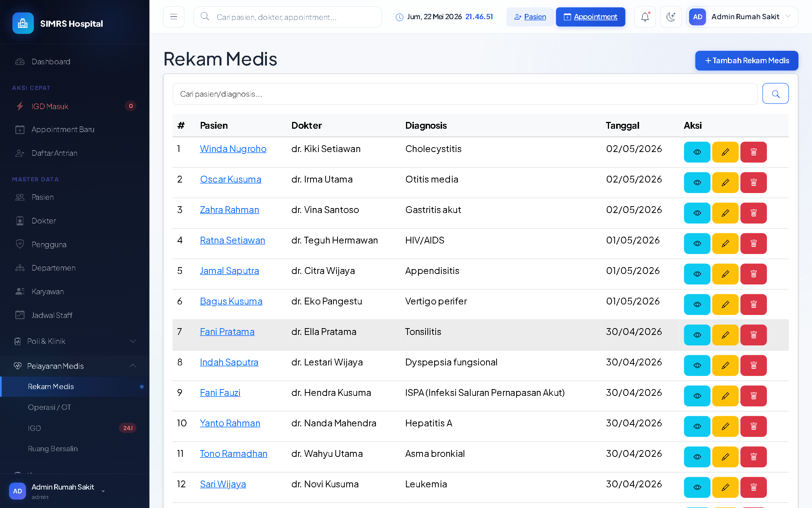Viewport: 812px width, 508px height.
Task: Open the Pengguna menu item
Action: 75,244
